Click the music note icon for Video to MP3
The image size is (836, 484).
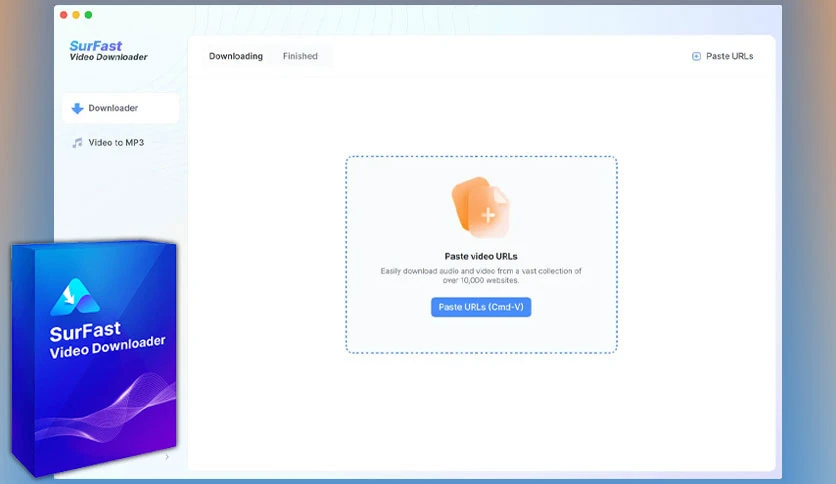[77, 143]
